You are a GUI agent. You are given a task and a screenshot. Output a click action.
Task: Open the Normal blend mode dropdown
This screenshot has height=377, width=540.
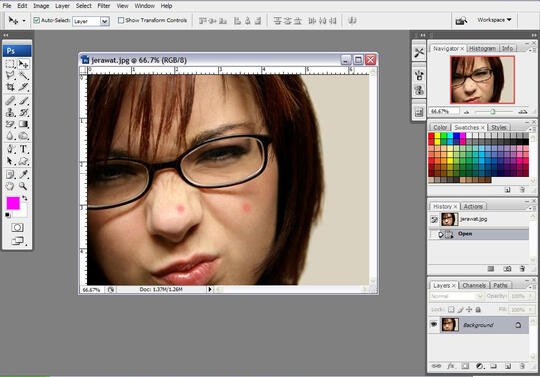(456, 296)
